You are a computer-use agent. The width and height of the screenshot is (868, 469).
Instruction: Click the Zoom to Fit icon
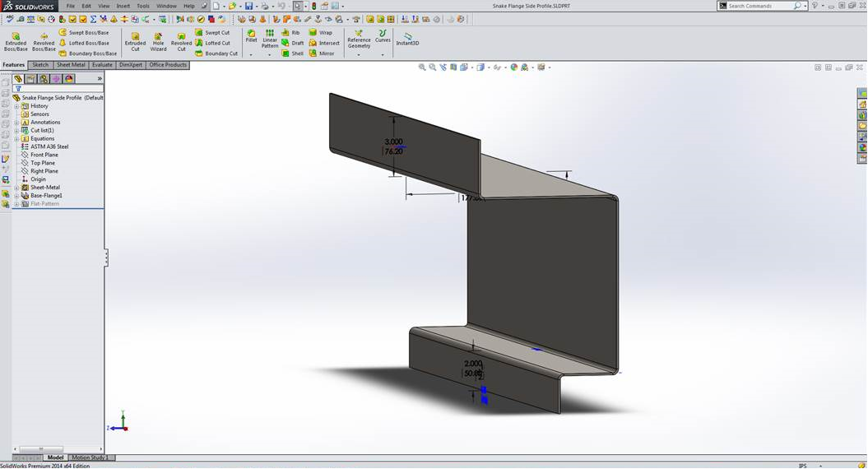(x=422, y=67)
